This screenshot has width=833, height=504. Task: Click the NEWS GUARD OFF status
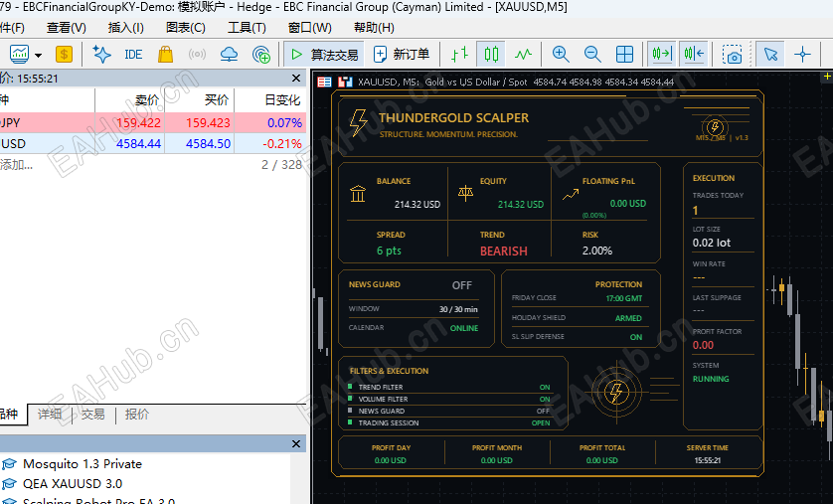(461, 285)
